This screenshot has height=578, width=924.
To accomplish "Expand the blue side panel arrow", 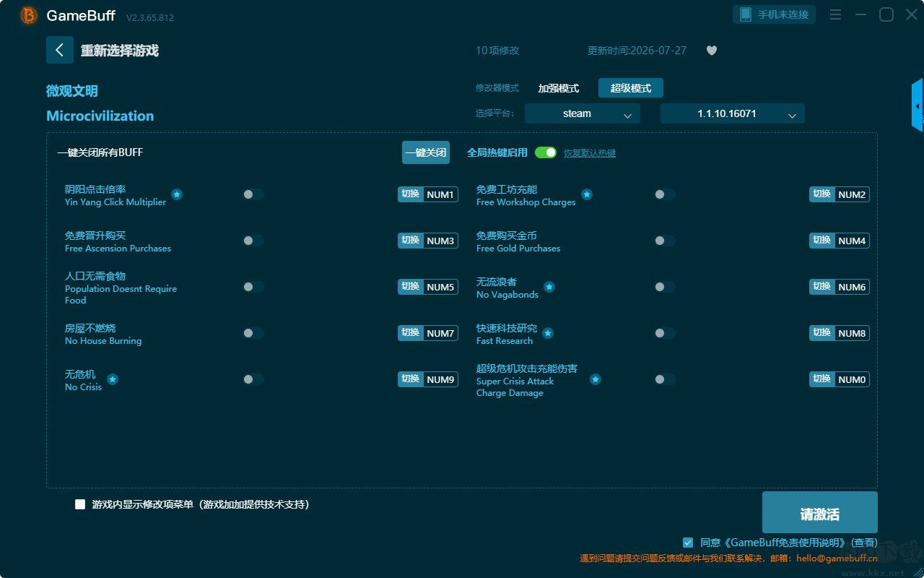I will (918, 105).
